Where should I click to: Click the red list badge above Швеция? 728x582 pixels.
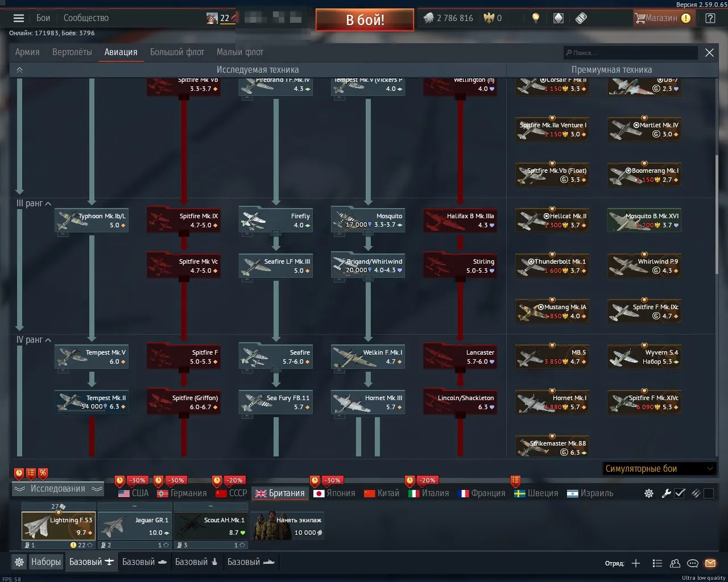[x=515, y=480]
